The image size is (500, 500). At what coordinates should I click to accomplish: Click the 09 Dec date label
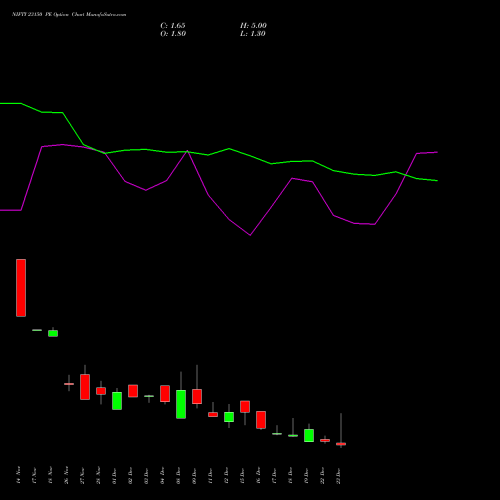coord(194,475)
